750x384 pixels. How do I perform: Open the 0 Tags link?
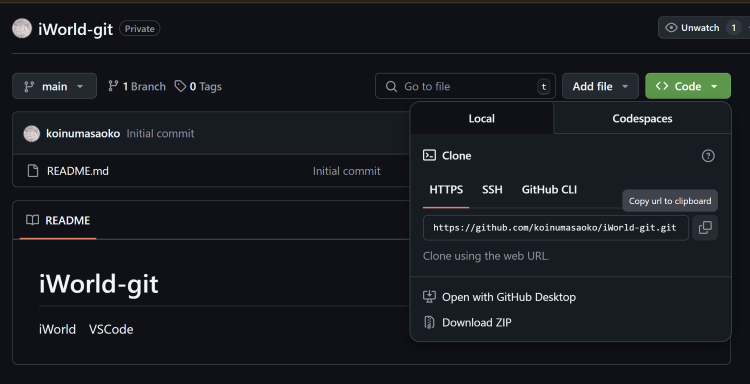point(198,87)
